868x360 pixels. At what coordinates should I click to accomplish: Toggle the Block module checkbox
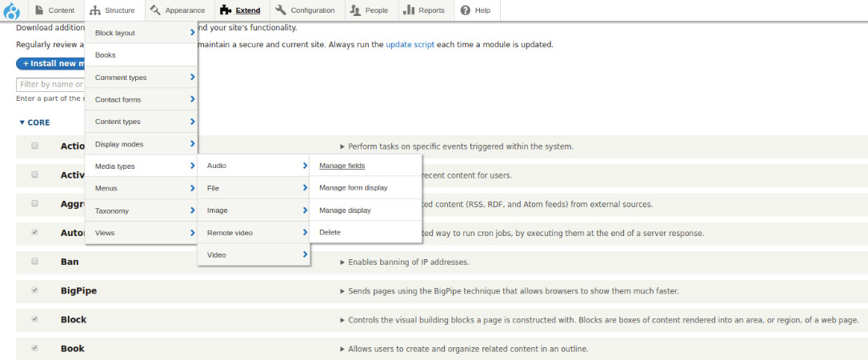35,319
